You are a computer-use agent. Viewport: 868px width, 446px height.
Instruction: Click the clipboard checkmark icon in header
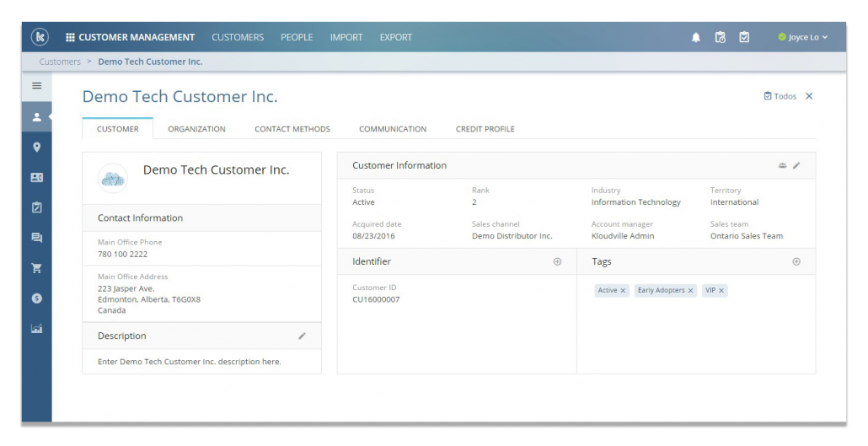coord(744,37)
